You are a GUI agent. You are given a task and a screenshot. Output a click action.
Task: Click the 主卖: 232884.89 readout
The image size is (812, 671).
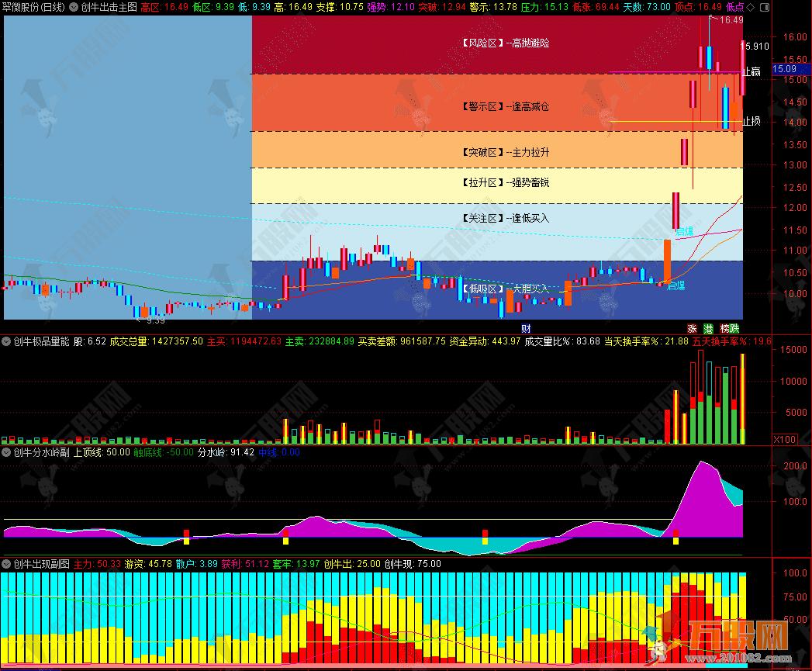tap(320, 341)
